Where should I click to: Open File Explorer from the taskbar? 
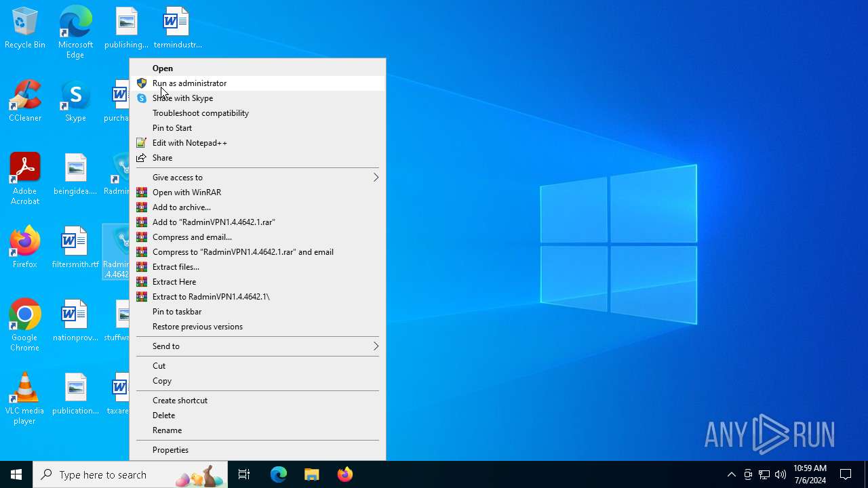pyautogui.click(x=312, y=474)
